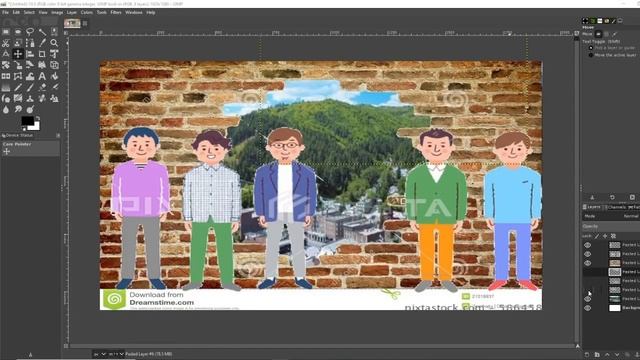Open the Windows menu

coord(133,13)
